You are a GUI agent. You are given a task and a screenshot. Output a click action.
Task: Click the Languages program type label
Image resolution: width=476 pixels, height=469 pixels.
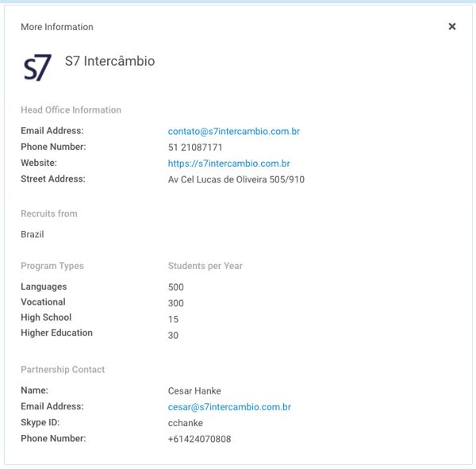[44, 286]
